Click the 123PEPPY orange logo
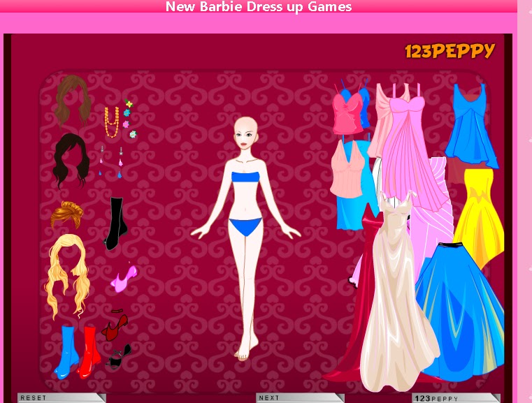The width and height of the screenshot is (532, 403). [450, 51]
